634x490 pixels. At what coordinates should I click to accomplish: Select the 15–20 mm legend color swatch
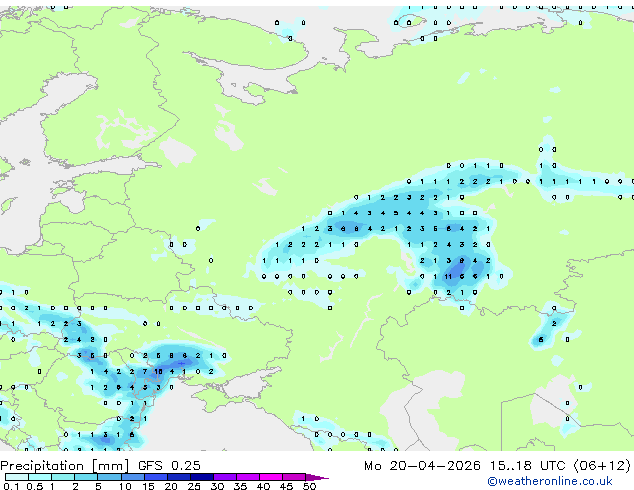(x=155, y=477)
